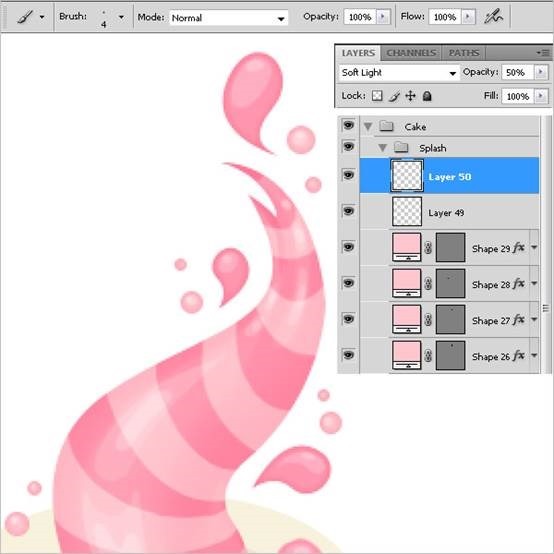
Task: Click the Shape 26 fx effects icon
Action: [x=519, y=356]
